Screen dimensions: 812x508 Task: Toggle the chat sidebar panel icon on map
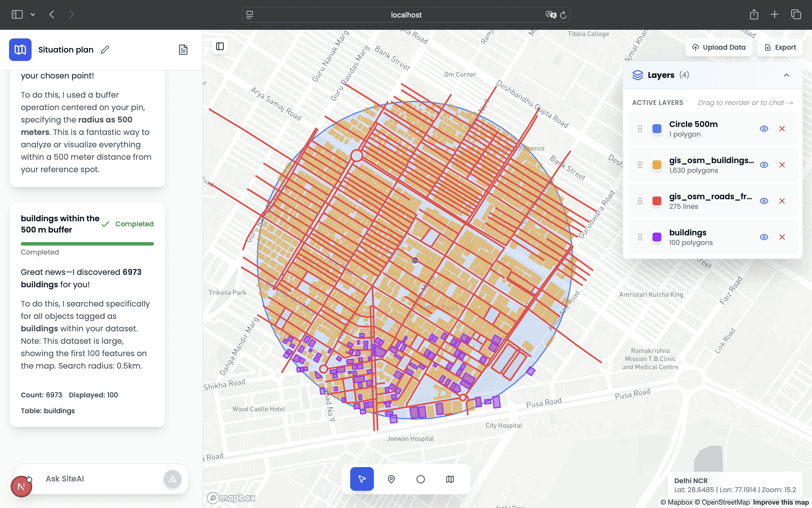[220, 46]
